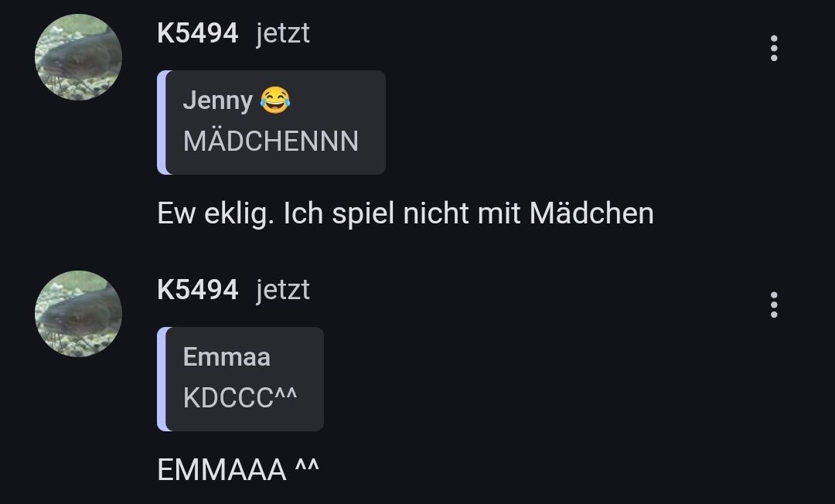Click the K5494 username above the Emmaa quote
Image resolution: width=835 pixels, height=504 pixels.
(x=198, y=290)
